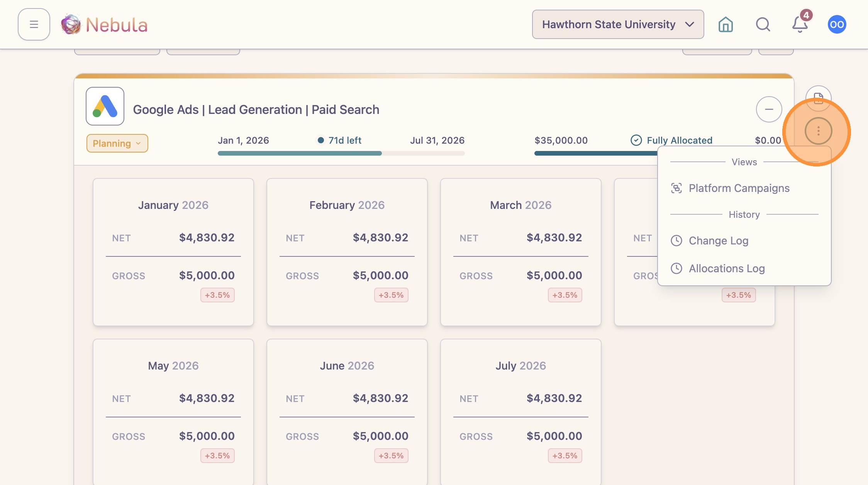The width and height of the screenshot is (868, 485).
Task: Toggle the three-dot more options menu
Action: (x=818, y=131)
